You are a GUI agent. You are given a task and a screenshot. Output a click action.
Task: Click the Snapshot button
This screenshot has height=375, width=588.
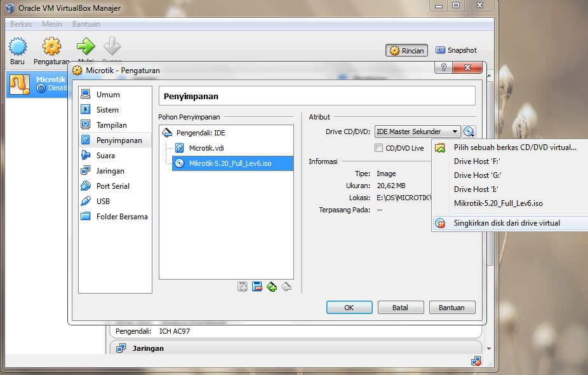pyautogui.click(x=457, y=50)
